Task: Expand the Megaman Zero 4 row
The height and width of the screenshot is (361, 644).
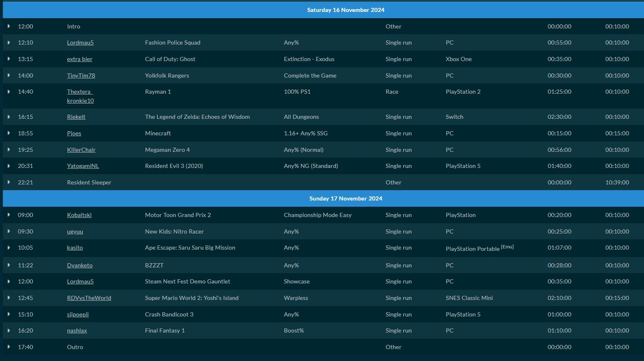Action: pos(9,150)
